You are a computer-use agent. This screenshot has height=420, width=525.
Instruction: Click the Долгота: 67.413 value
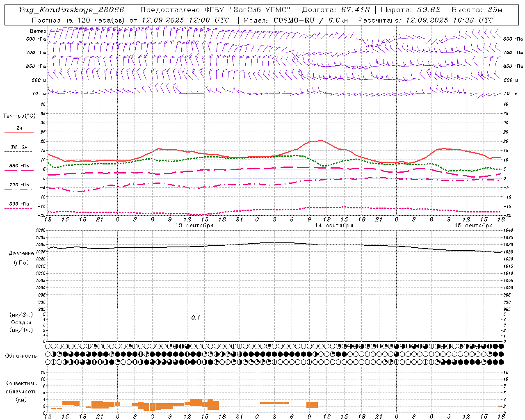(x=336, y=10)
